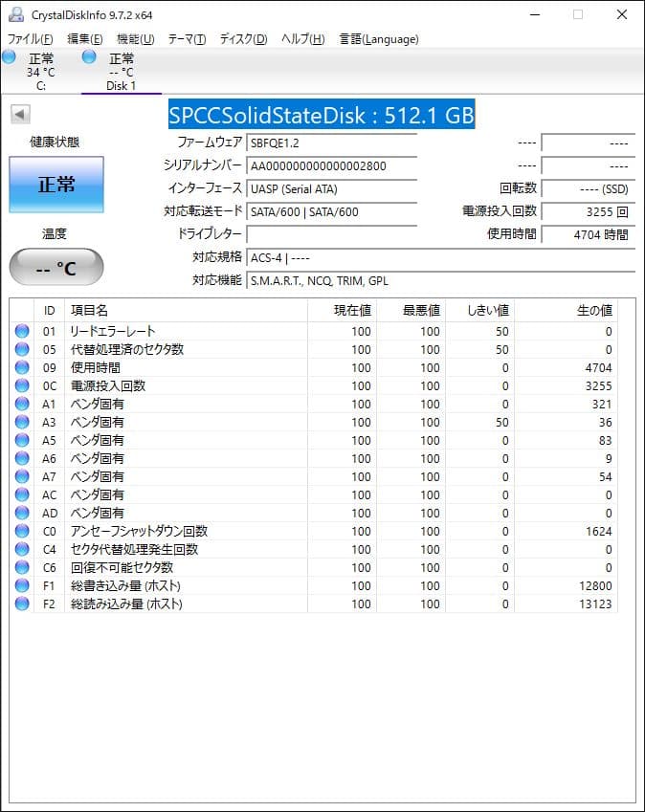Open the 言語(Language) menu
645x812 pixels.
click(379, 39)
